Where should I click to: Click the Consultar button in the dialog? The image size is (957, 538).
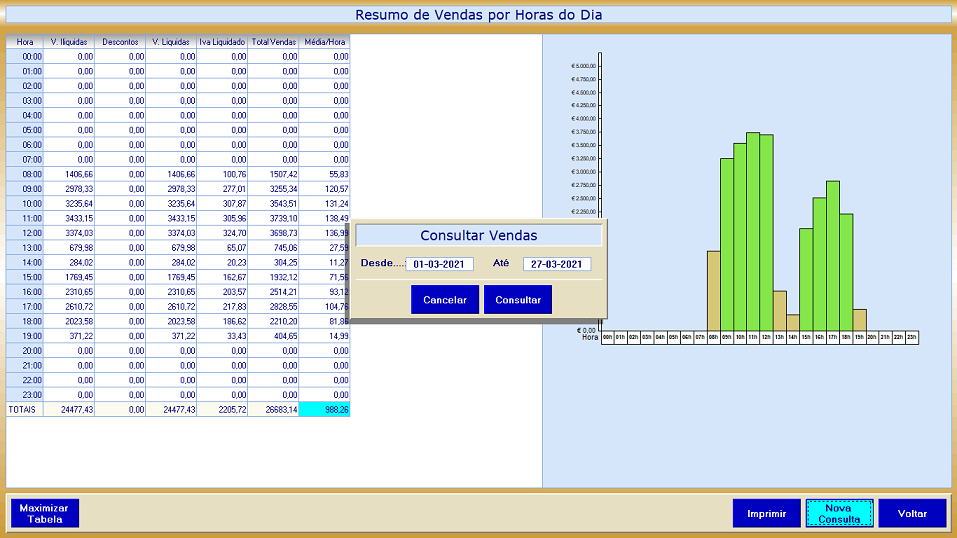517,300
